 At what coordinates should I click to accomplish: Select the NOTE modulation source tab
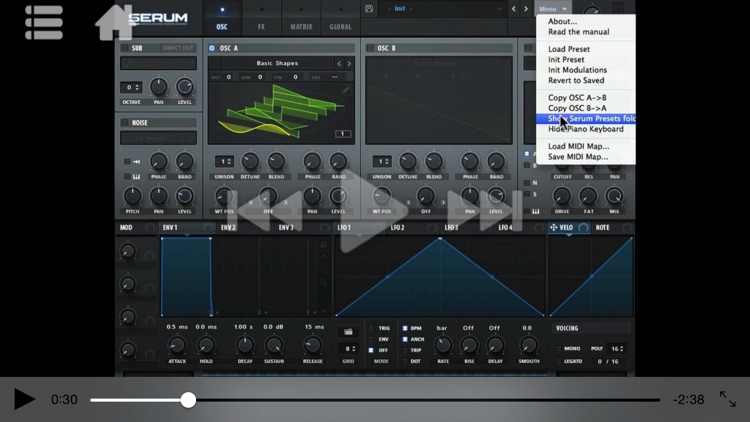603,228
